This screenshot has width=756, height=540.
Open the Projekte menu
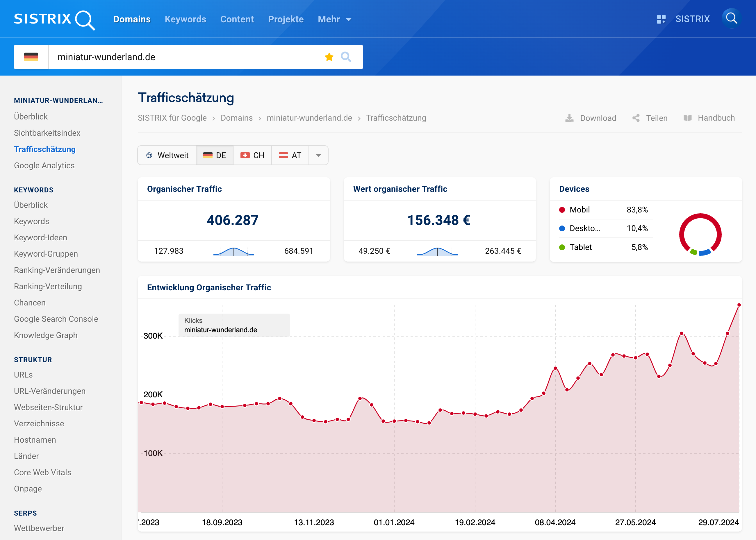[x=286, y=19]
